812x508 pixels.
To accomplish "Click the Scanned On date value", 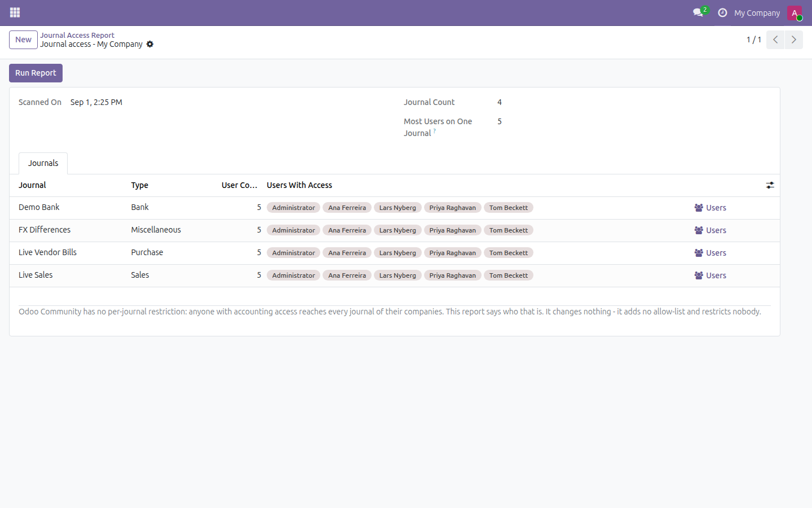I will [96, 102].
